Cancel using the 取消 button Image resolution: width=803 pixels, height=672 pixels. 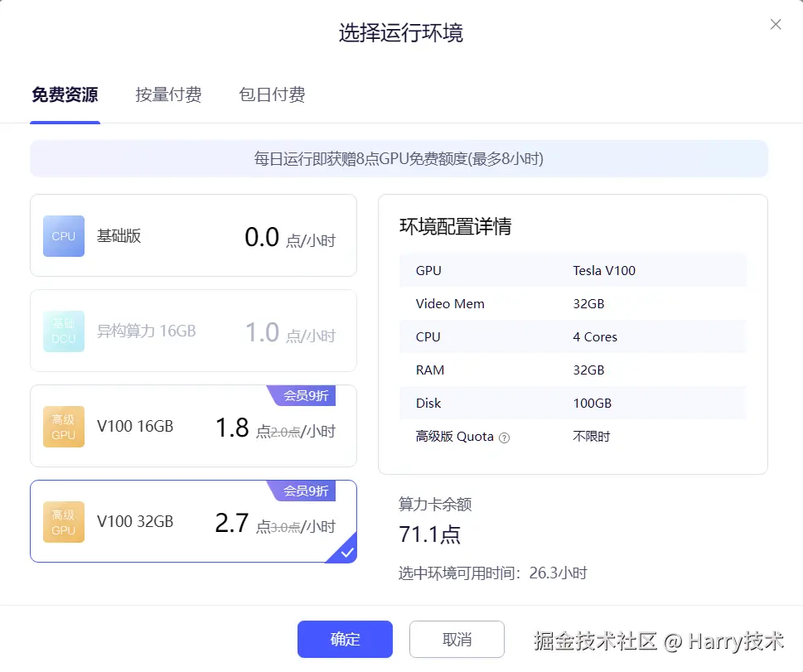click(457, 639)
